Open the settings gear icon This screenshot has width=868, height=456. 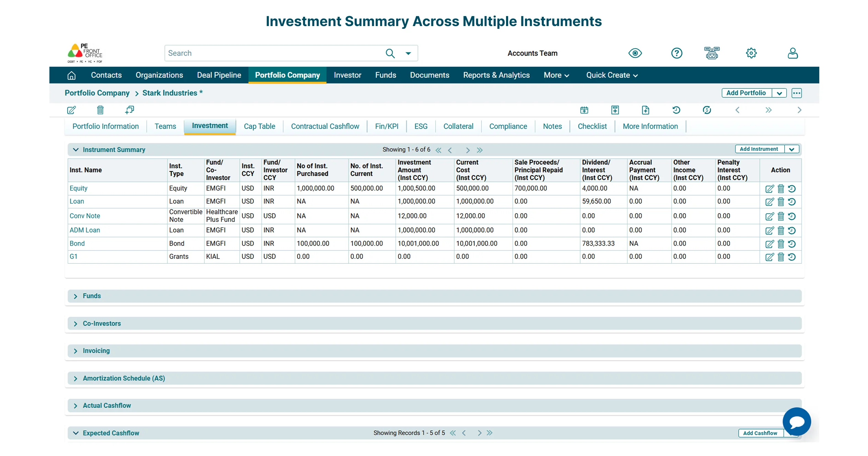click(751, 53)
